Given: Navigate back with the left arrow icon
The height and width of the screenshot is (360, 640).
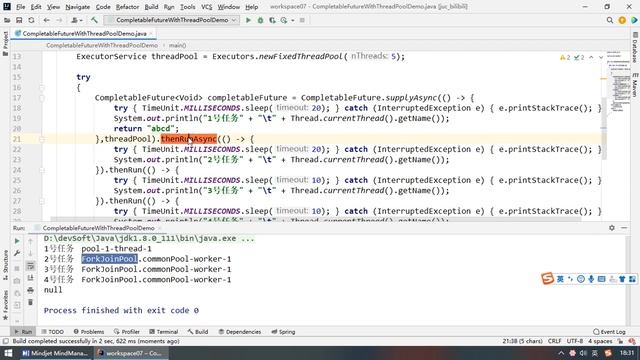Looking at the screenshot, I should tap(47, 20).
